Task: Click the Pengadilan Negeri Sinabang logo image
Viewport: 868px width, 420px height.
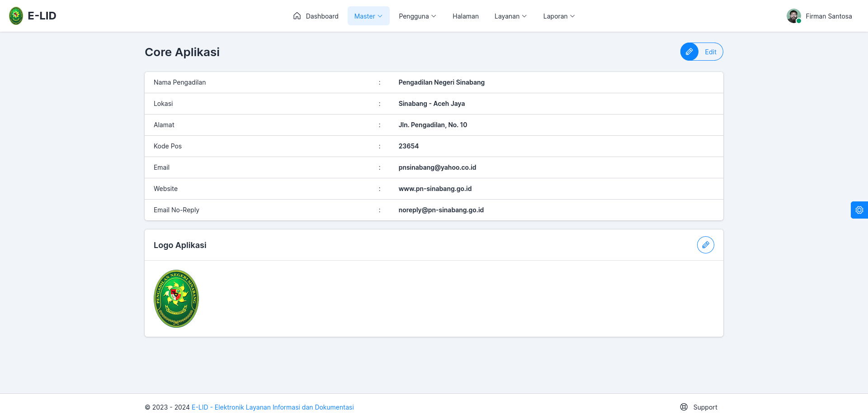Action: point(176,299)
